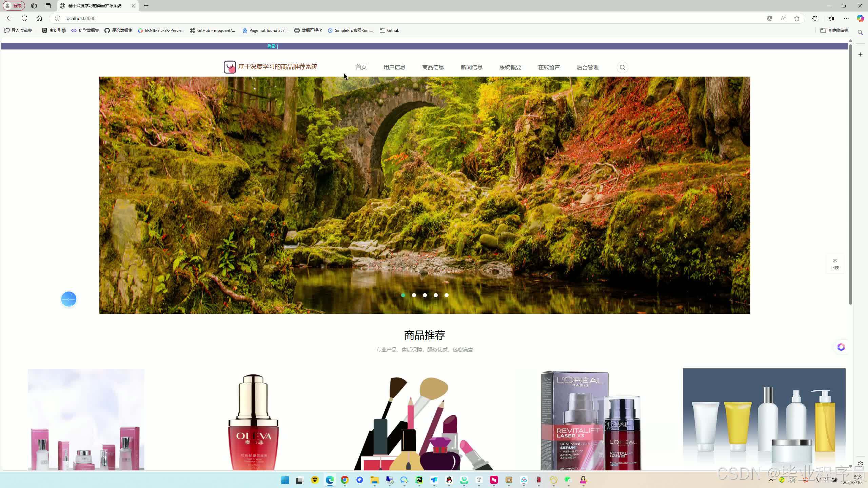Open the white and yellow bottles product
This screenshot has width=868, height=488.
tap(764, 419)
